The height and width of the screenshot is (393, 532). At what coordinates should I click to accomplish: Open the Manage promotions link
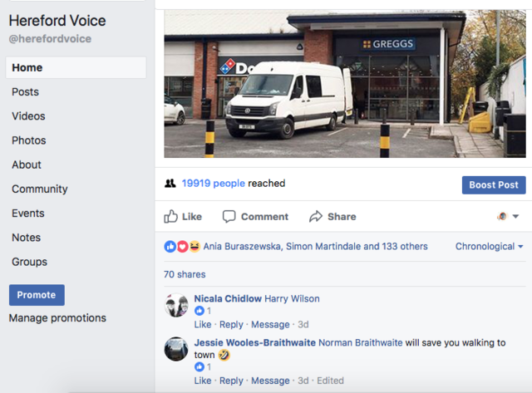[57, 318]
